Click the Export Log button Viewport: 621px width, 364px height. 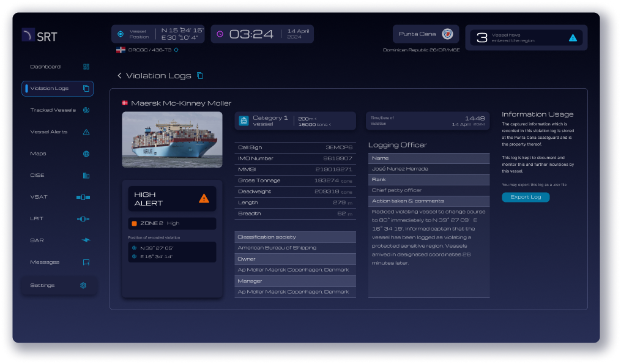[526, 197]
